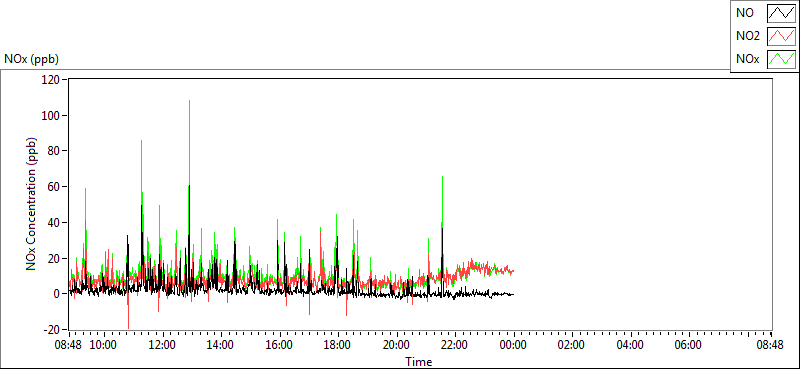This screenshot has width=800, height=369.
Task: Click the tallest green NOx spike near 13:00
Action: pos(189,143)
